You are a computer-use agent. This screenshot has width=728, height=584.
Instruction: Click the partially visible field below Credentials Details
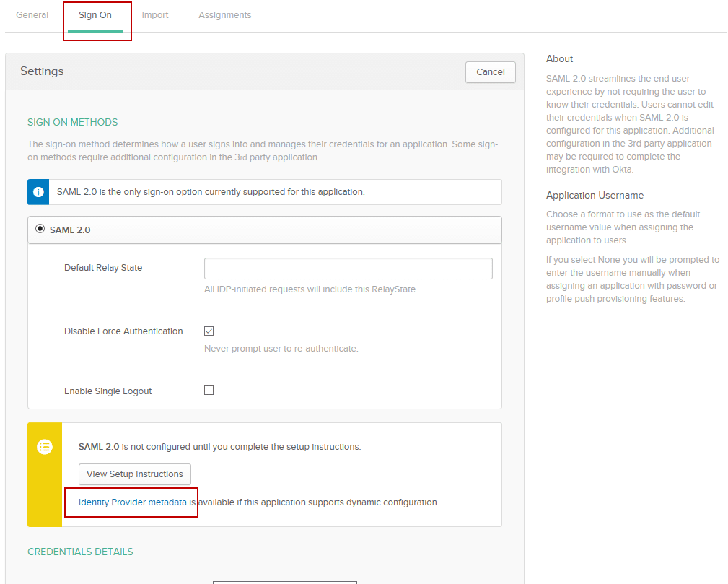click(x=284, y=581)
